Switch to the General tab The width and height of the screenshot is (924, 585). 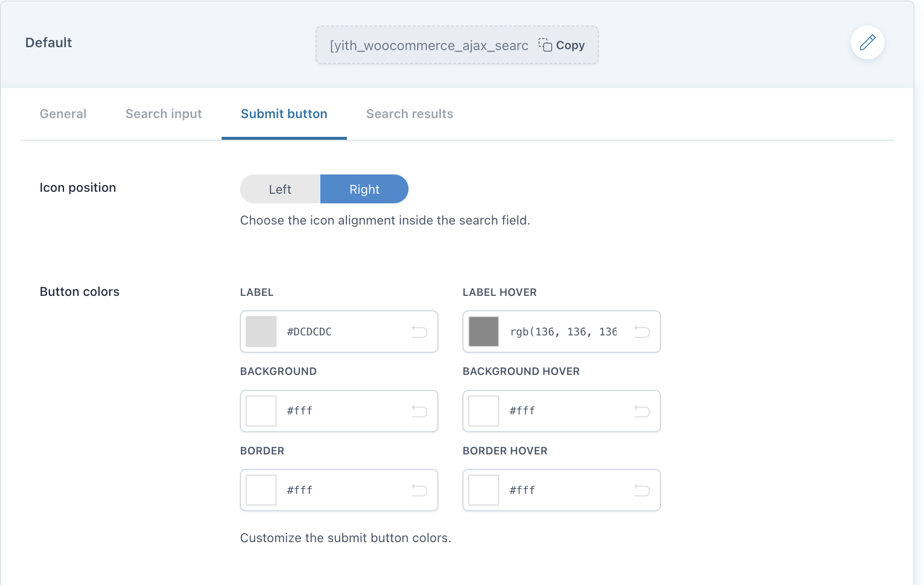(x=63, y=114)
